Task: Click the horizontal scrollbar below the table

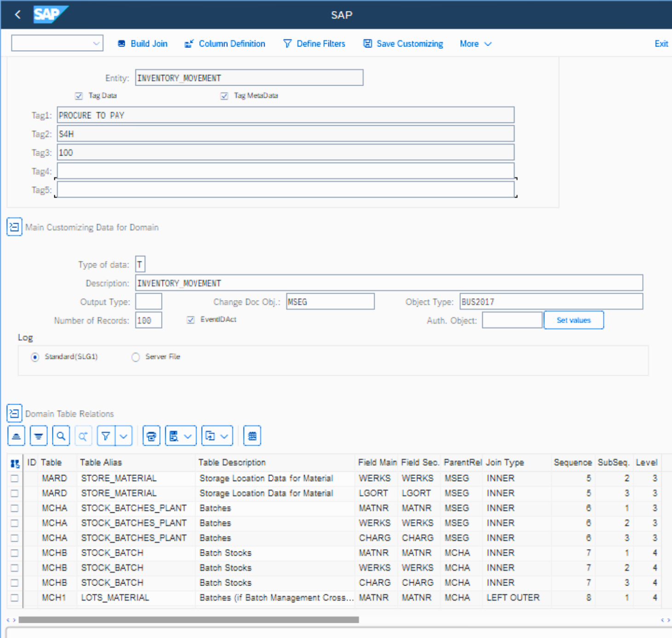Action: point(189,620)
